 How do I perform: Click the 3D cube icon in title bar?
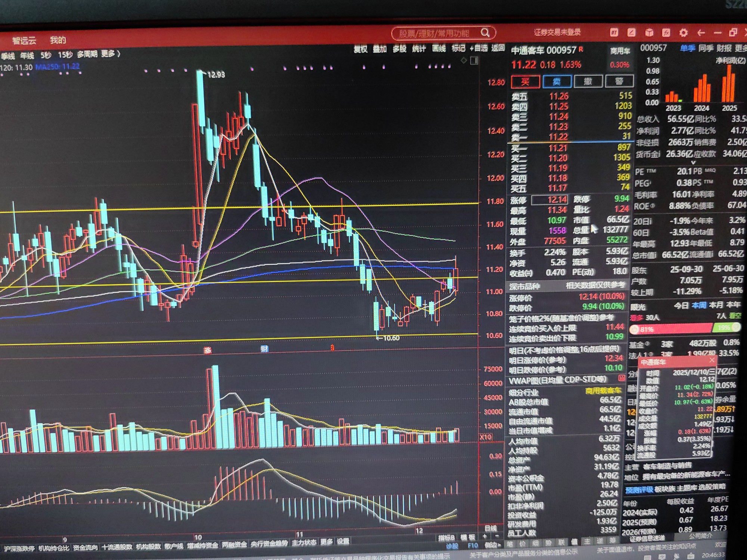(x=649, y=33)
